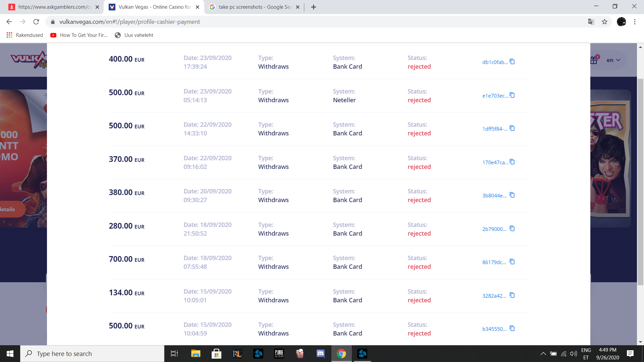Screen dimensions: 644x362
Task: Click the rejected status of the 400.00 EUR row
Action: coord(419,66)
